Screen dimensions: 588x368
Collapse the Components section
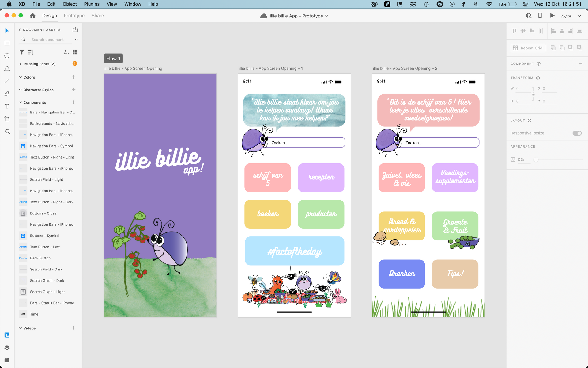click(20, 102)
